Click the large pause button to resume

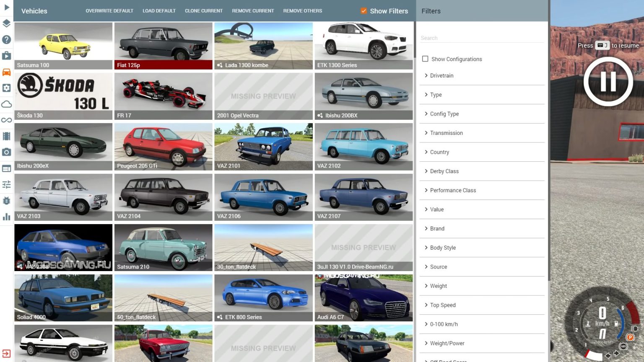pos(608,81)
